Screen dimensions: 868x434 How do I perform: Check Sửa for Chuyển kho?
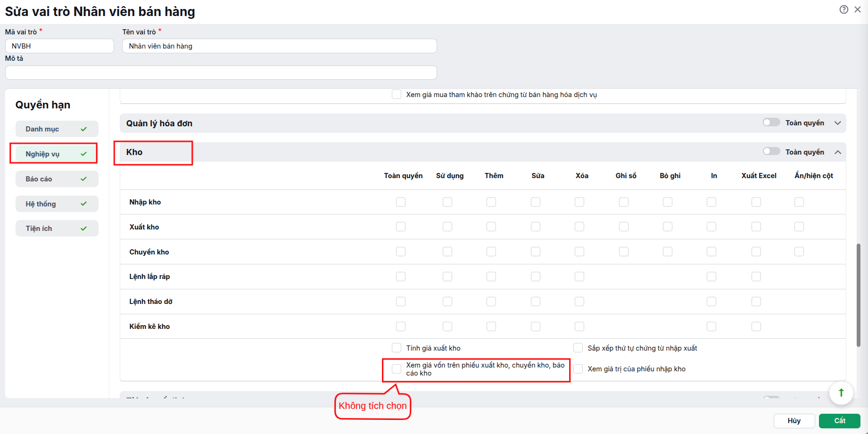536,252
